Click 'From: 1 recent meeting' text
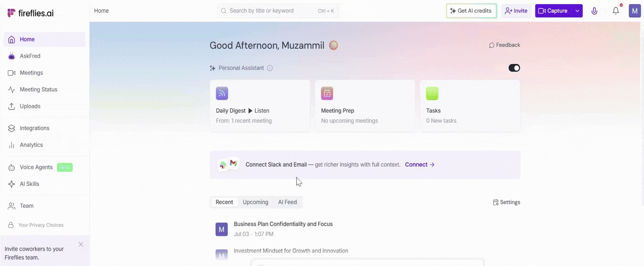This screenshot has height=266, width=644. (244, 121)
